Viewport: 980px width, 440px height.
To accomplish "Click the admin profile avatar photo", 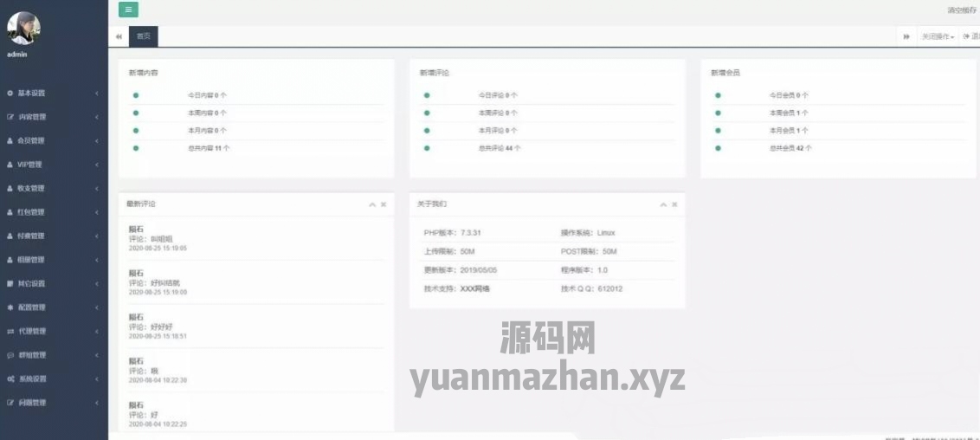I will 23,28.
